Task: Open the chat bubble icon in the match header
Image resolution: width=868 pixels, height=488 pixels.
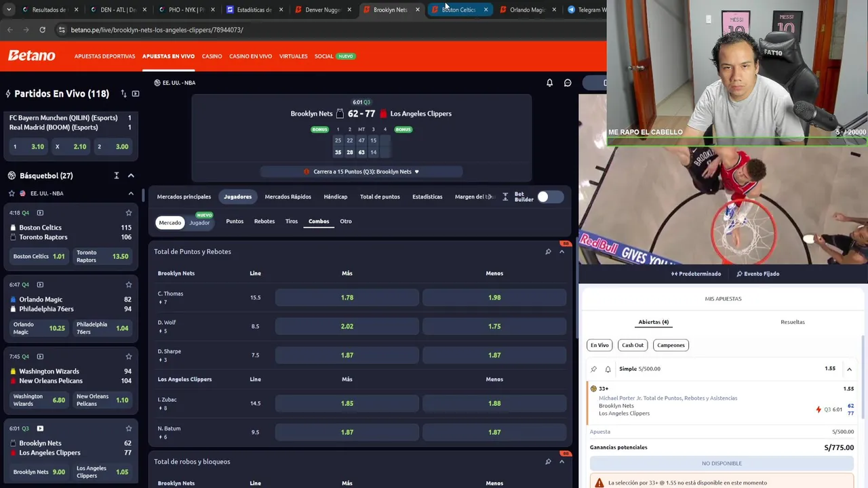Action: click(x=568, y=83)
